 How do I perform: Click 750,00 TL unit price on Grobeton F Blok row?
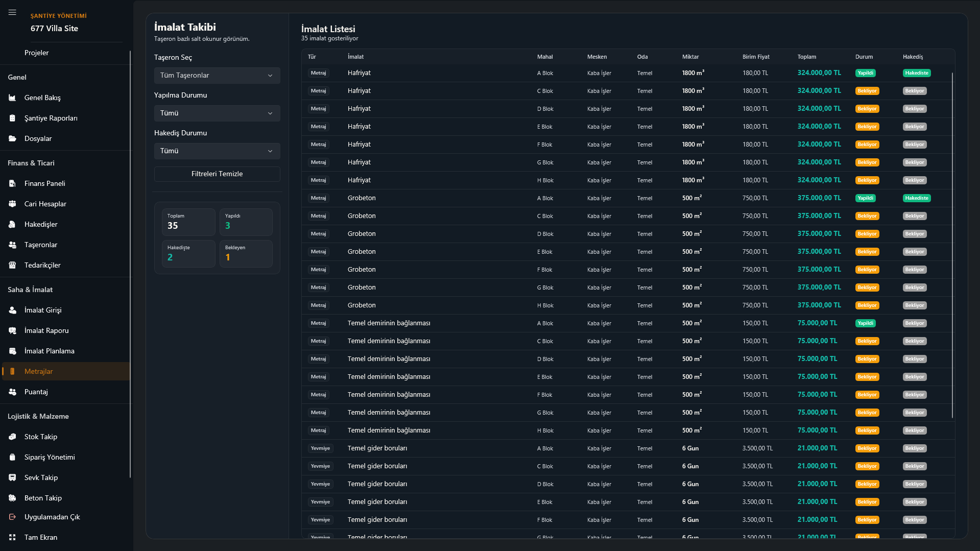[x=755, y=270]
